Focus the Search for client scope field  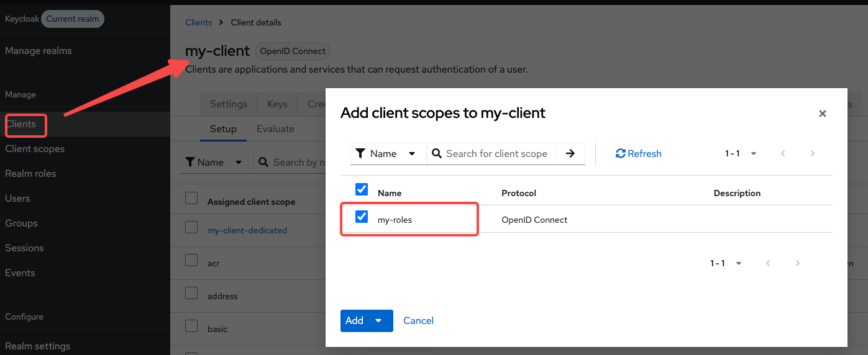coord(491,154)
